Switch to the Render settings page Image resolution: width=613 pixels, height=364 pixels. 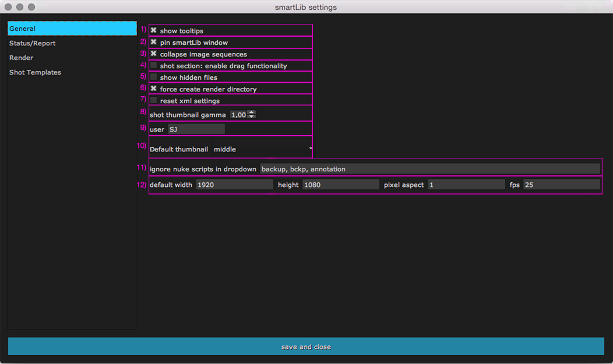point(22,58)
